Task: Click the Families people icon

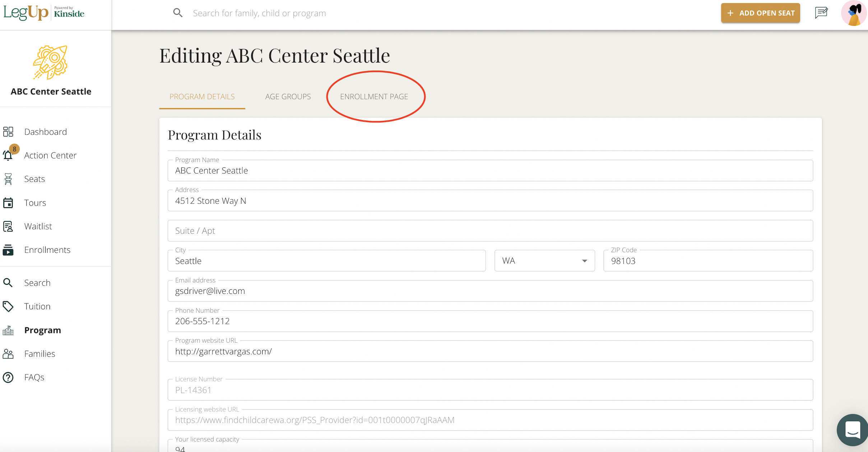Action: (8, 354)
